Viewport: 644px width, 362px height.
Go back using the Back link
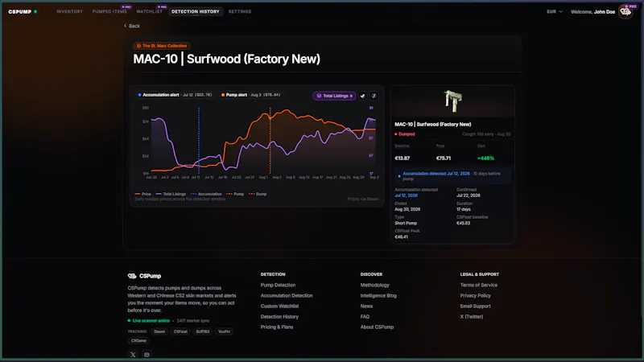point(132,26)
